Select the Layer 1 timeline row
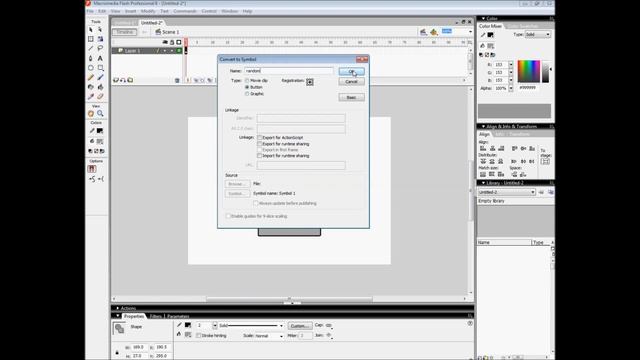Screen dimensions: 640x360 coord(147,51)
